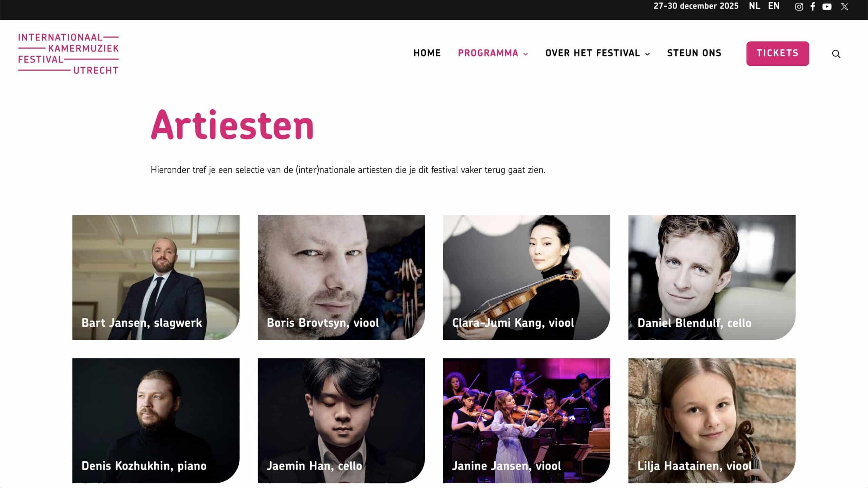Go to the Home menu item
Viewport: 868px width, 488px height.
click(x=427, y=53)
